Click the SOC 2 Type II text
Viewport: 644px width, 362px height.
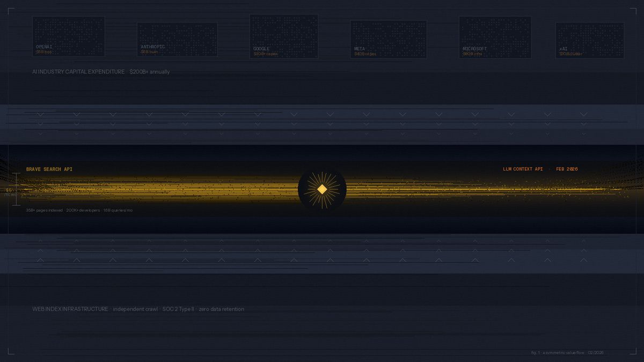point(178,309)
